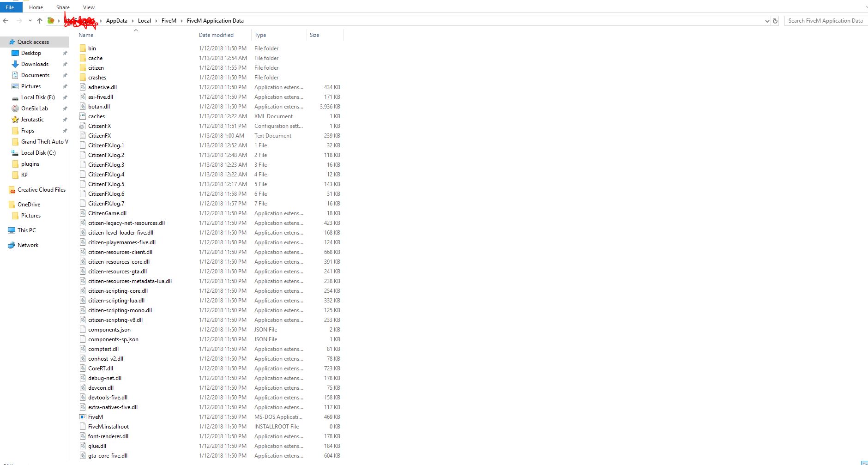This screenshot has width=868, height=465.
Task: Select the citizen-resources-metadata-lua.dll file name
Action: tap(130, 281)
